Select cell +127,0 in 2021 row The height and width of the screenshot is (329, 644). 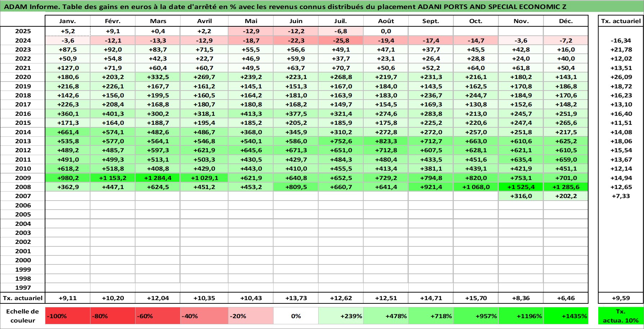coord(67,68)
